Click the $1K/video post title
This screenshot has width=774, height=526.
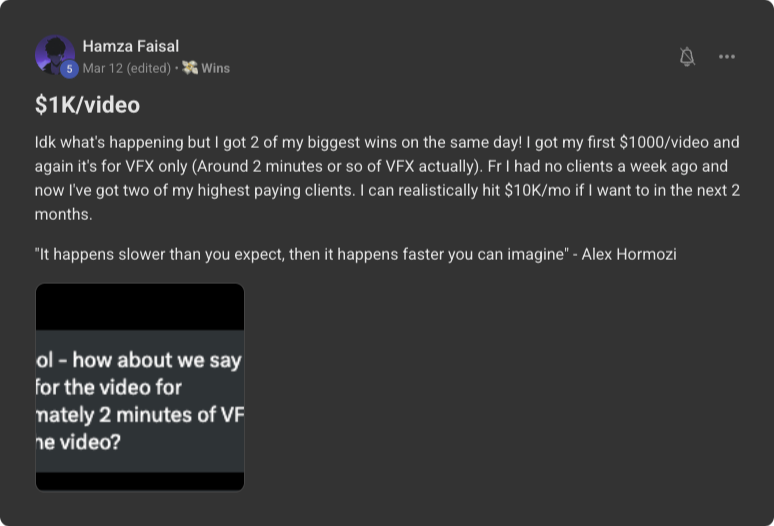87,105
